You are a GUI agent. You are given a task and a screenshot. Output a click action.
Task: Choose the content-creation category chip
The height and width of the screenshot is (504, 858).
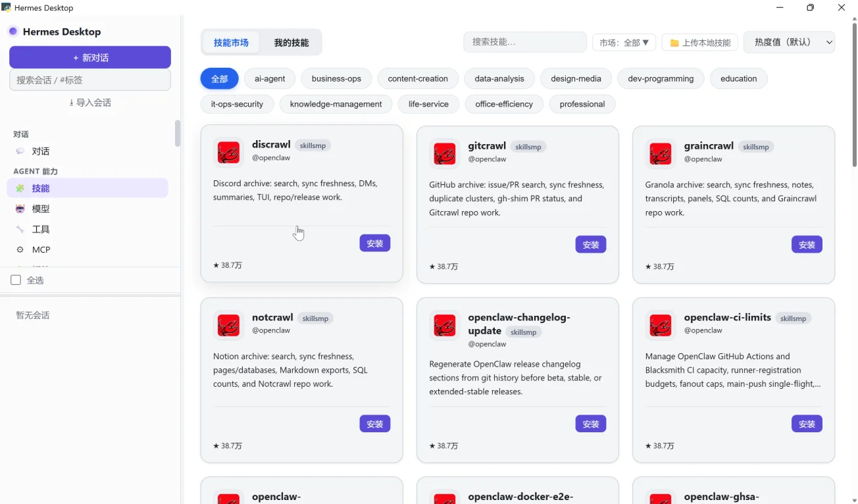pyautogui.click(x=418, y=78)
